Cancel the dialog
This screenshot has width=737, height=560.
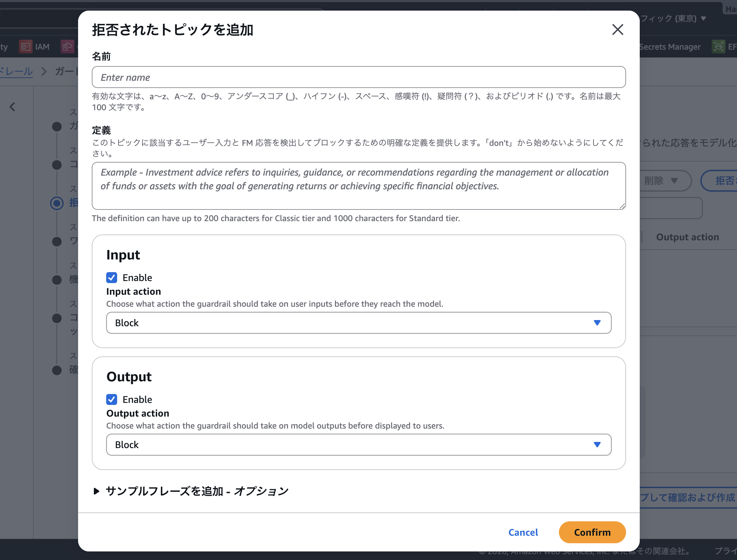pyautogui.click(x=523, y=532)
